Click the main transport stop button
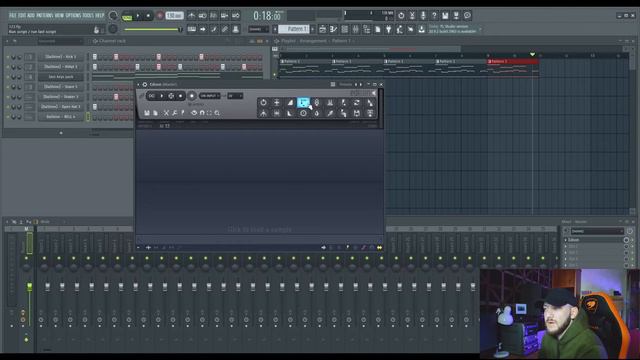The height and width of the screenshot is (360, 640). click(x=148, y=16)
